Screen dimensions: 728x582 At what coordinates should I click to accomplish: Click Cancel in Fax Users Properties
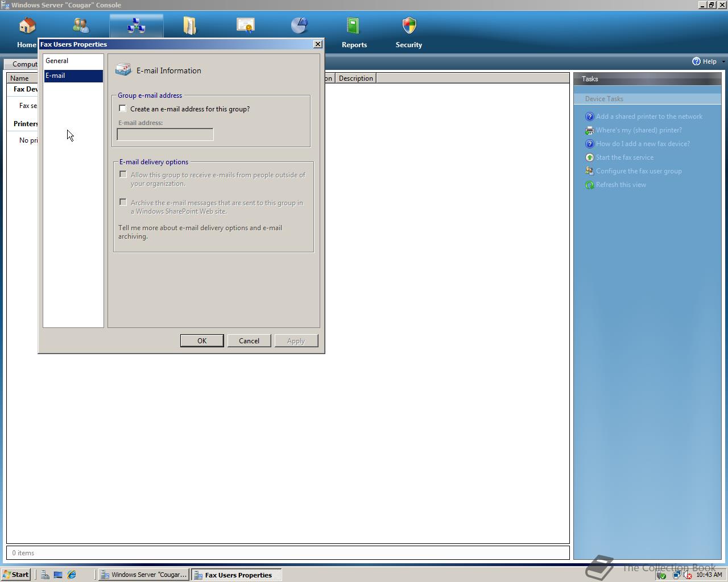pyautogui.click(x=249, y=340)
